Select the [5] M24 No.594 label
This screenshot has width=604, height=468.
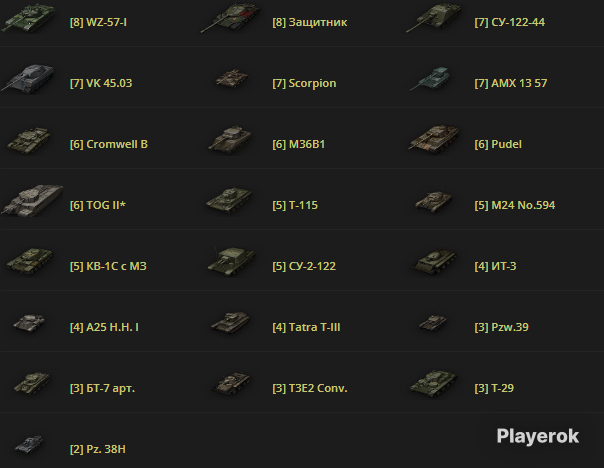pos(515,205)
